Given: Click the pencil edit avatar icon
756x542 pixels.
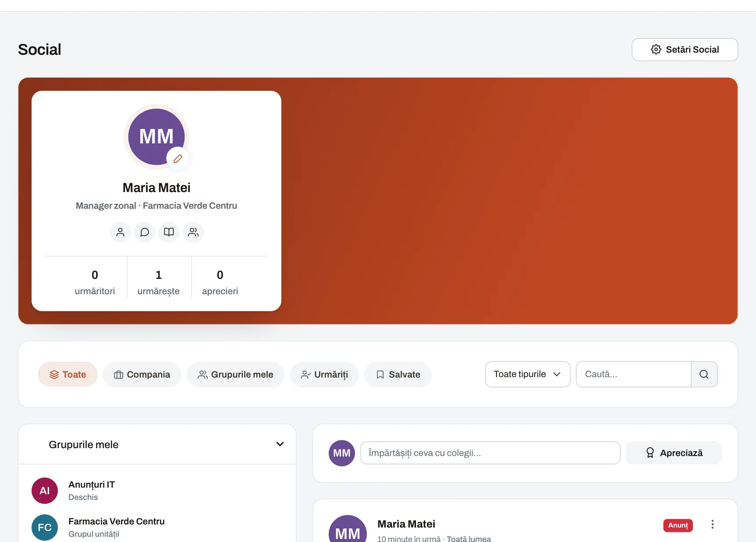Looking at the screenshot, I should pyautogui.click(x=178, y=158).
